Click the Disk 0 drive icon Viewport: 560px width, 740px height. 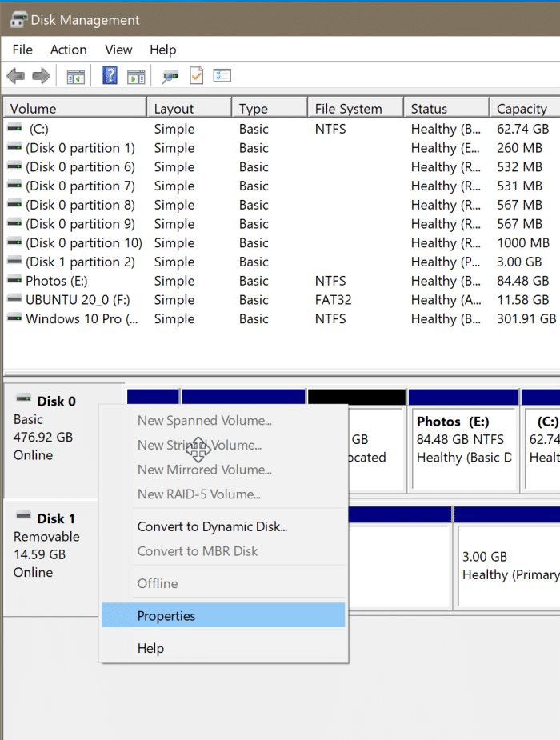point(23,398)
